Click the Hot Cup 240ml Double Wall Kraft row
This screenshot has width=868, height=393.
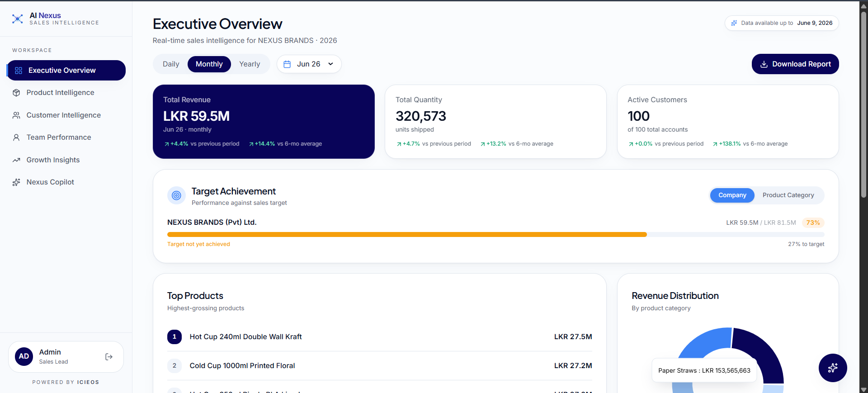pyautogui.click(x=380, y=337)
